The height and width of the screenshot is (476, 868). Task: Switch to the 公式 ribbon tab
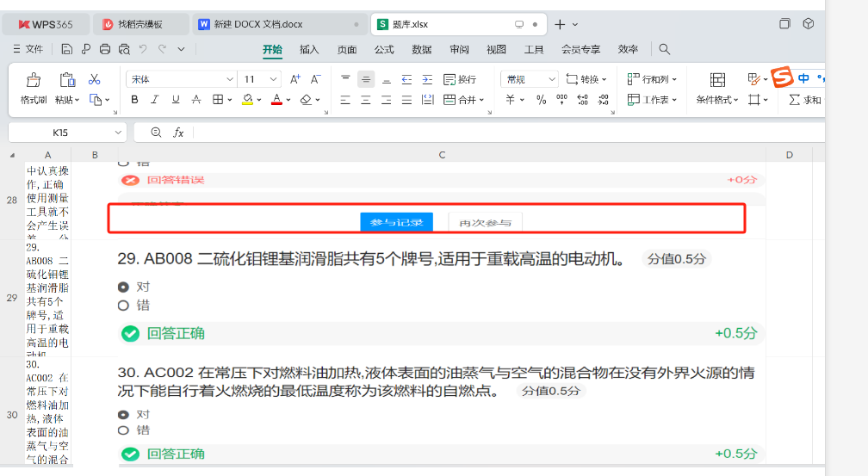tap(384, 49)
